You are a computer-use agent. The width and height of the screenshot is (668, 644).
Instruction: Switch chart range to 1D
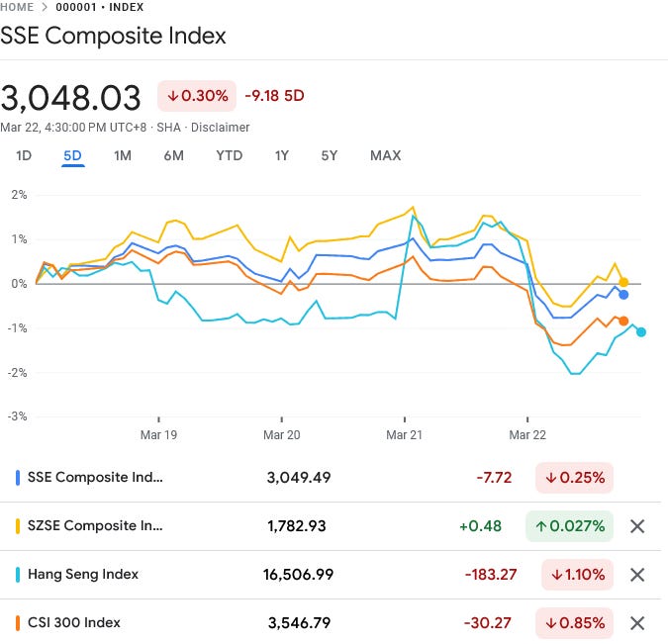(x=24, y=155)
